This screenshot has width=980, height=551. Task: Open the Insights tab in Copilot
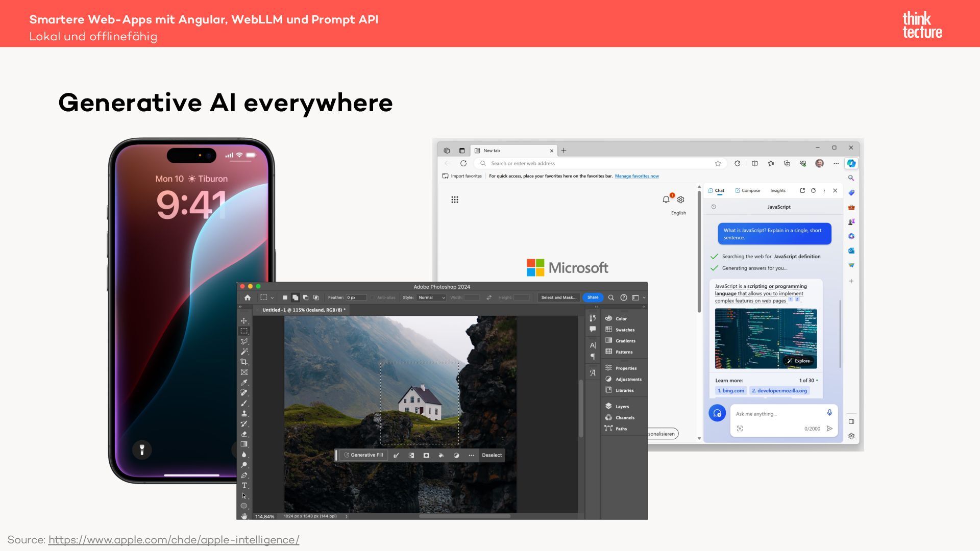coord(778,190)
